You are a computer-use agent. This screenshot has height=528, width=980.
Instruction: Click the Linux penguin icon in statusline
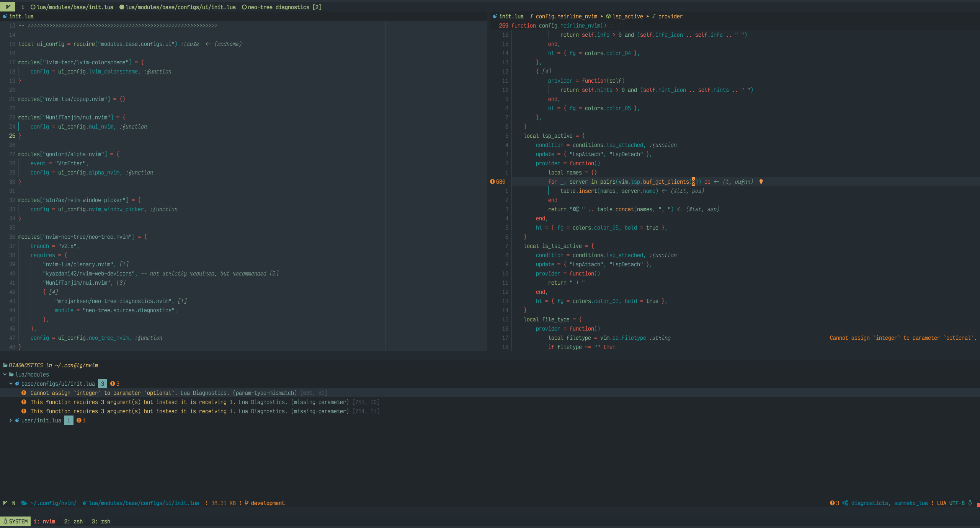pos(970,503)
